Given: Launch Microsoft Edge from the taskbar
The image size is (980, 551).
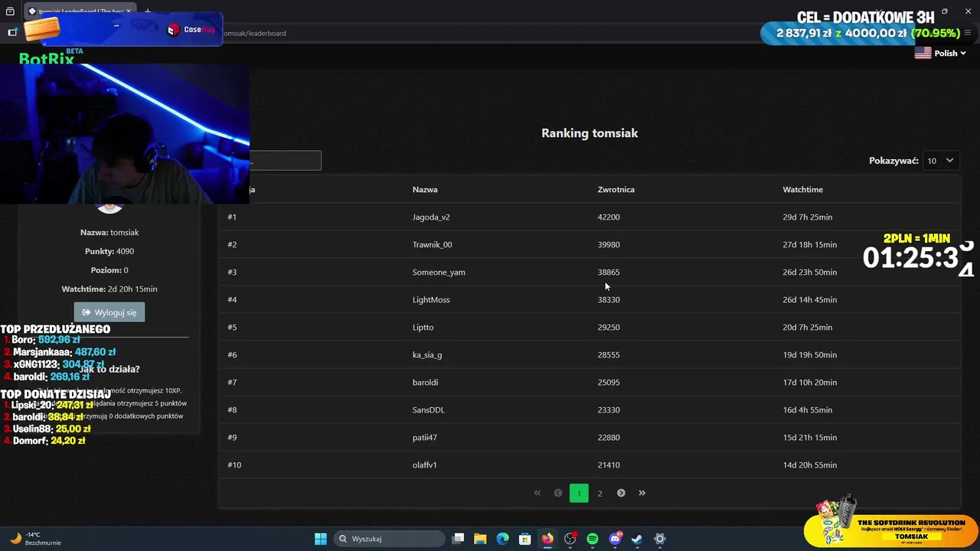Looking at the screenshot, I should click(502, 539).
